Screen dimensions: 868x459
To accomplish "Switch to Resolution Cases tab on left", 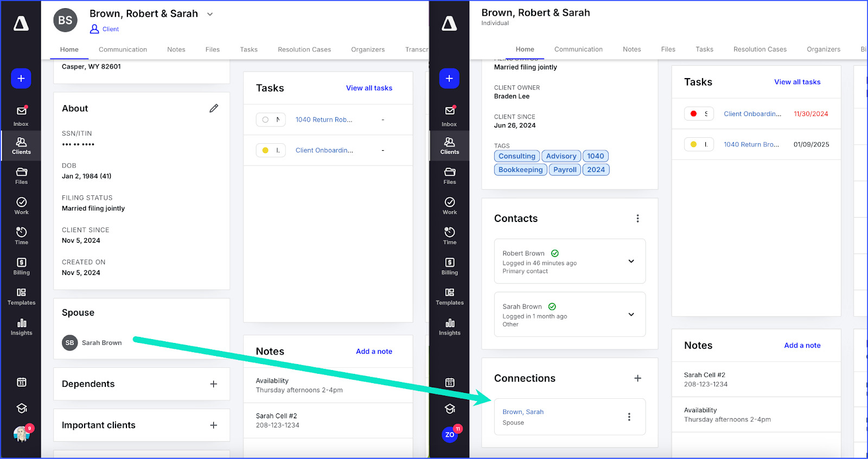I will click(x=304, y=49).
